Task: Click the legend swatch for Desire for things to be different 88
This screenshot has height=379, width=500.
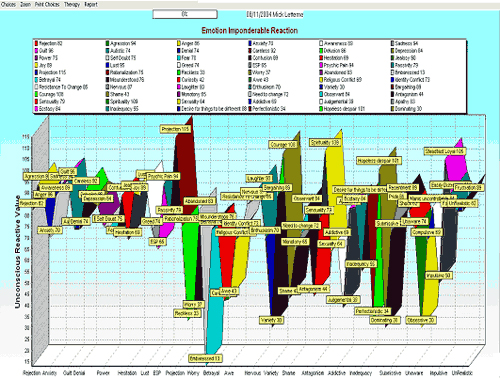Action: (x=179, y=109)
